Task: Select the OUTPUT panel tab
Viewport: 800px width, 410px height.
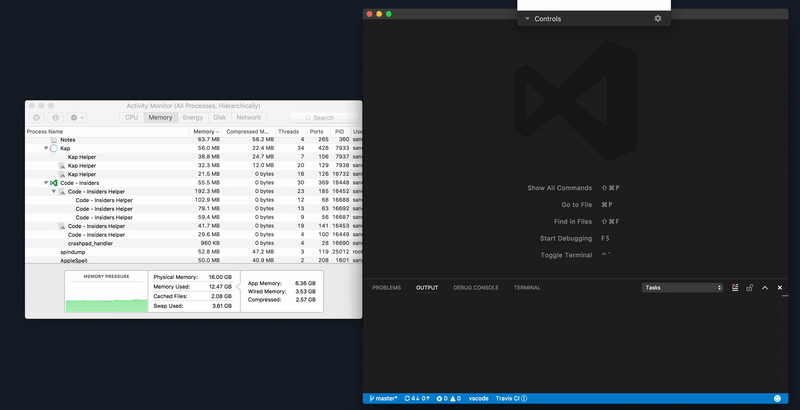Action: pyautogui.click(x=427, y=288)
